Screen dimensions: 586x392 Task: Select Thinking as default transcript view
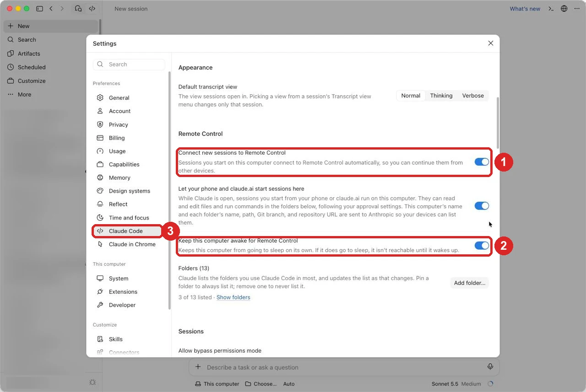(x=441, y=96)
